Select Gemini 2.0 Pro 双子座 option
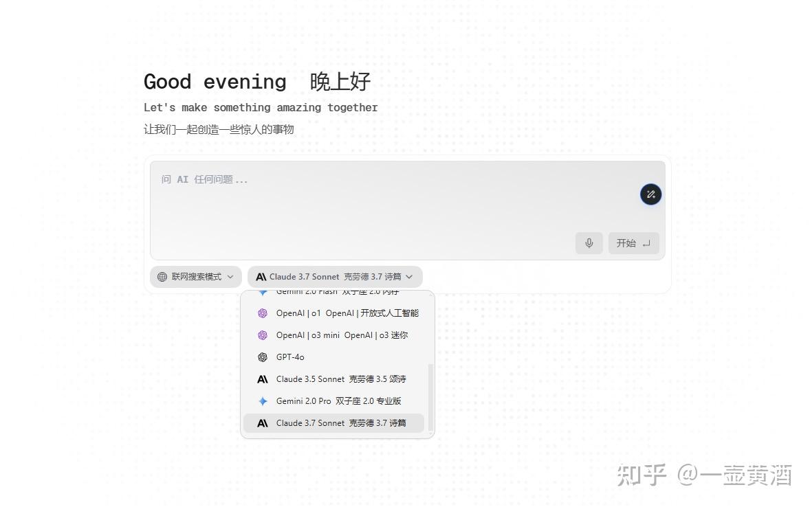Image resolution: width=812 pixels, height=507 pixels. pyautogui.click(x=338, y=401)
